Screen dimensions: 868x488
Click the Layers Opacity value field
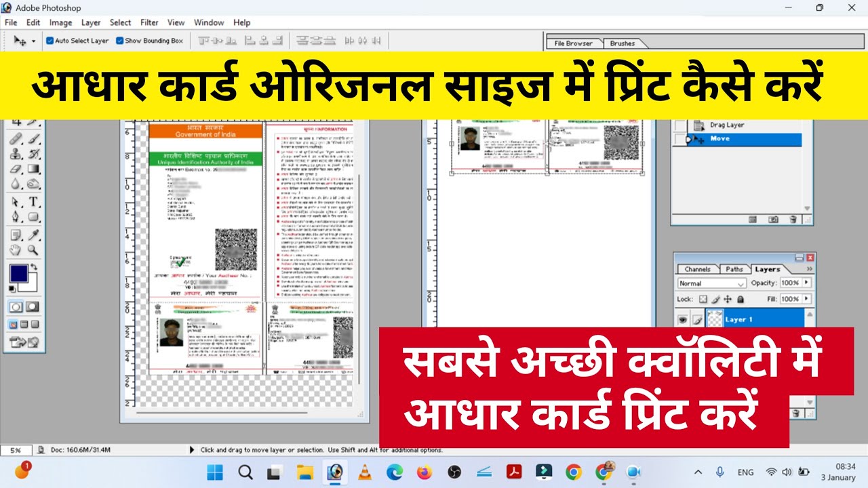click(791, 283)
